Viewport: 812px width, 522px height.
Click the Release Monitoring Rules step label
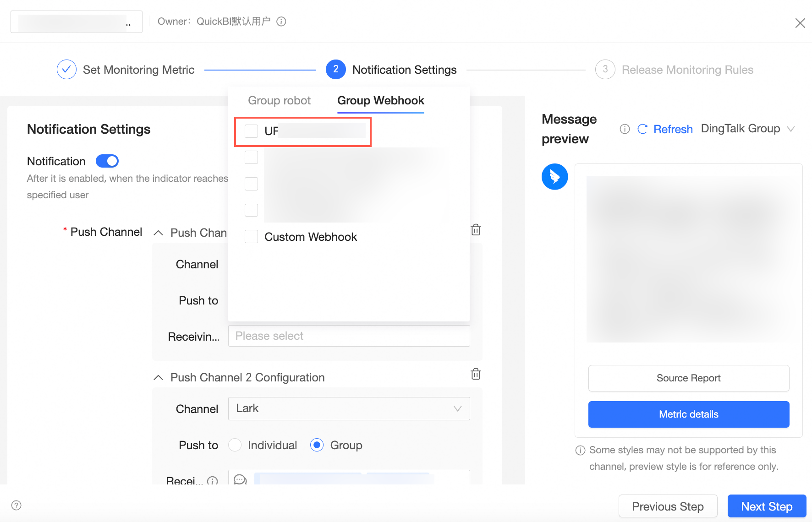[x=688, y=70]
